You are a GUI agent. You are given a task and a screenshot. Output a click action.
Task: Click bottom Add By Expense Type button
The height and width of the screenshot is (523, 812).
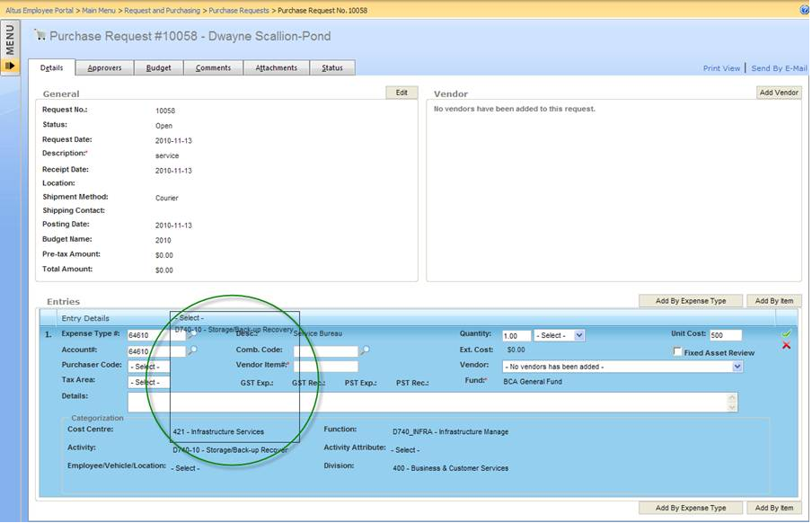point(691,508)
